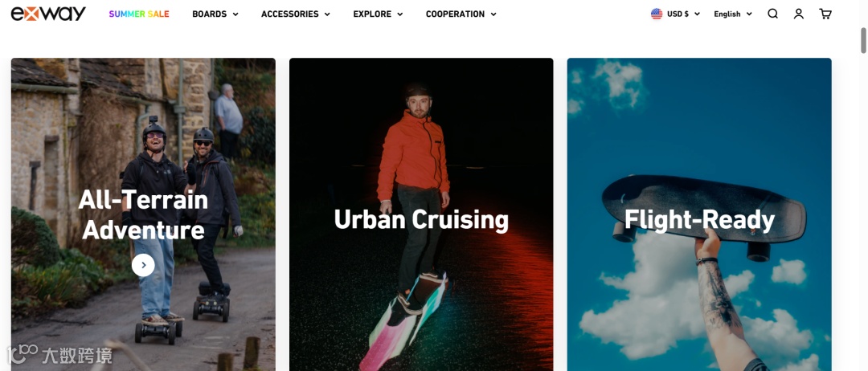Open the Explore dropdown menu
This screenshot has height=371, width=868.
378,14
